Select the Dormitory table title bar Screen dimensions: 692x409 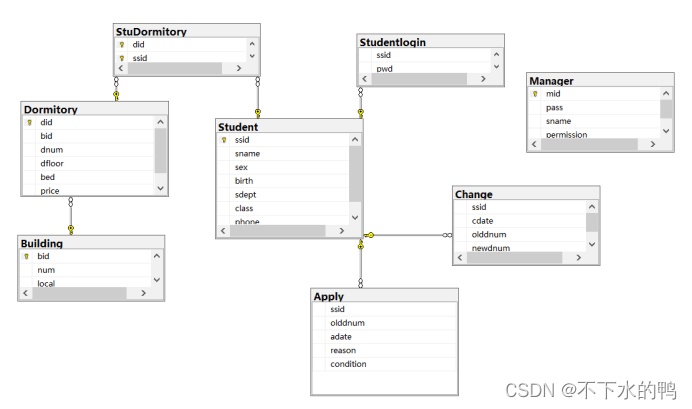click(94, 109)
